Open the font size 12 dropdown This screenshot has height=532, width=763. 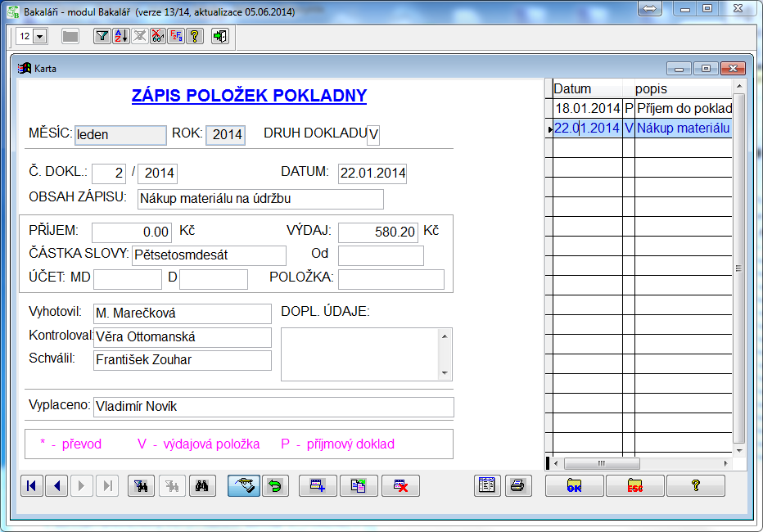(40, 37)
